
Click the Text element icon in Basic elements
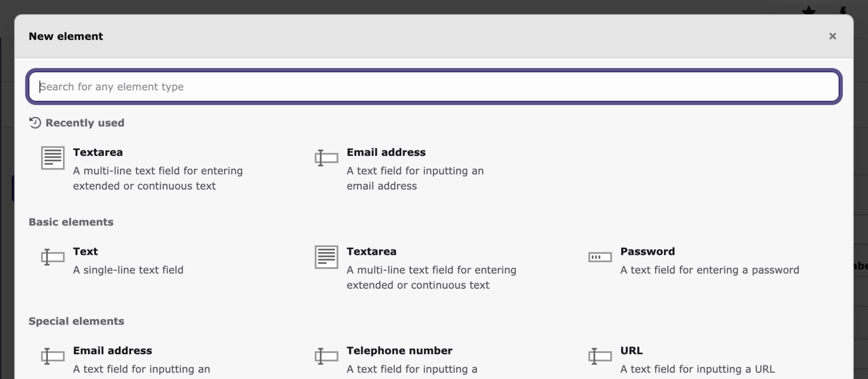(53, 257)
